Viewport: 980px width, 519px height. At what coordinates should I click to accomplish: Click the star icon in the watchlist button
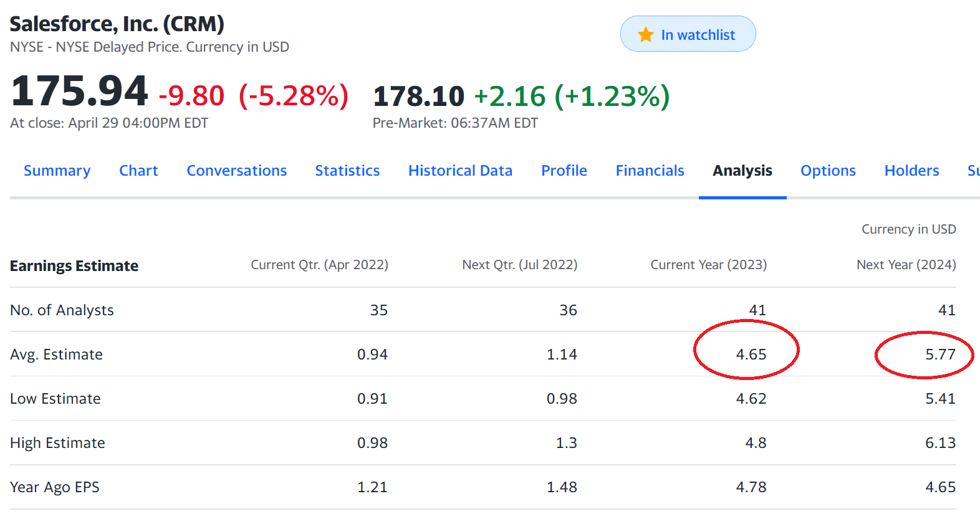click(x=646, y=34)
